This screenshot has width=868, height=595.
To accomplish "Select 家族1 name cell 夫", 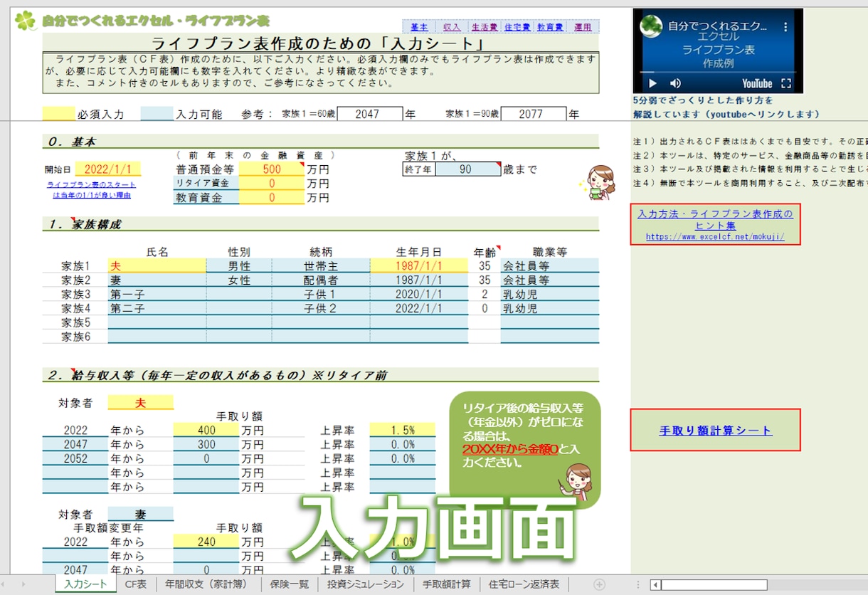I will click(x=157, y=265).
